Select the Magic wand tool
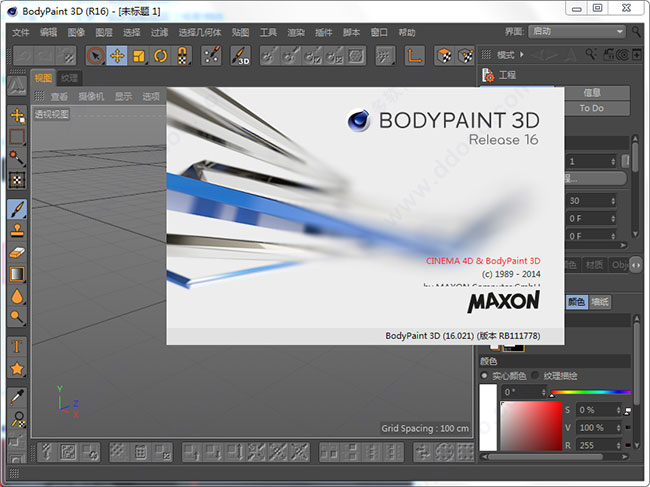Viewport: 650px width, 487px height. tap(17, 158)
